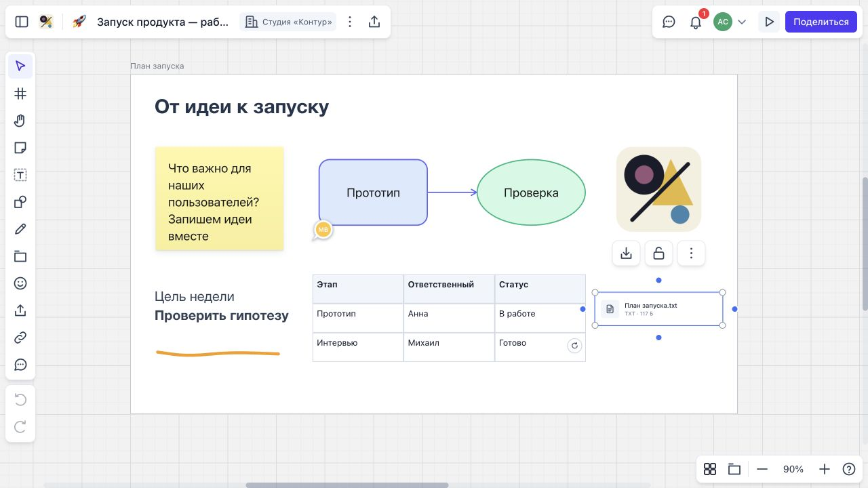Select the table cell 'В работе'
This screenshot has width=868, height=488.
(x=540, y=318)
